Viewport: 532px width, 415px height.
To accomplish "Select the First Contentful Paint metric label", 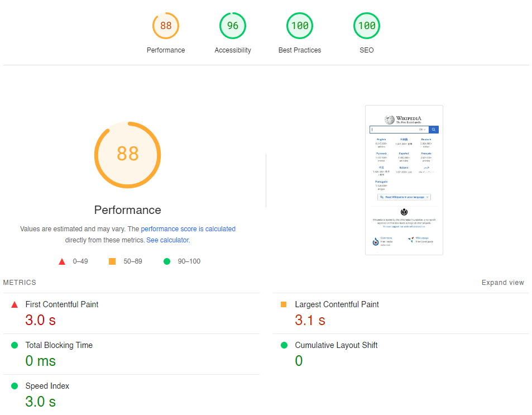I will 62,304.
